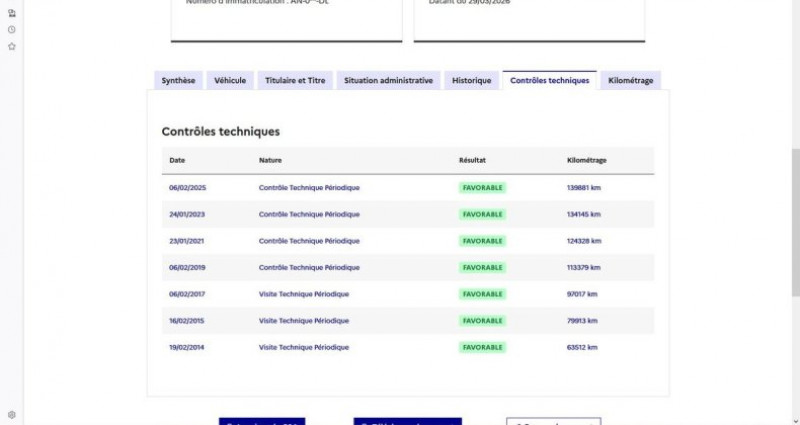This screenshot has height=425, width=800.
Task: Click the top document icon in sidebar
Action: click(x=12, y=13)
